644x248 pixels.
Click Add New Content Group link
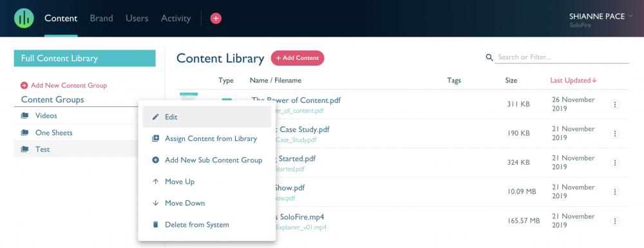pos(69,86)
